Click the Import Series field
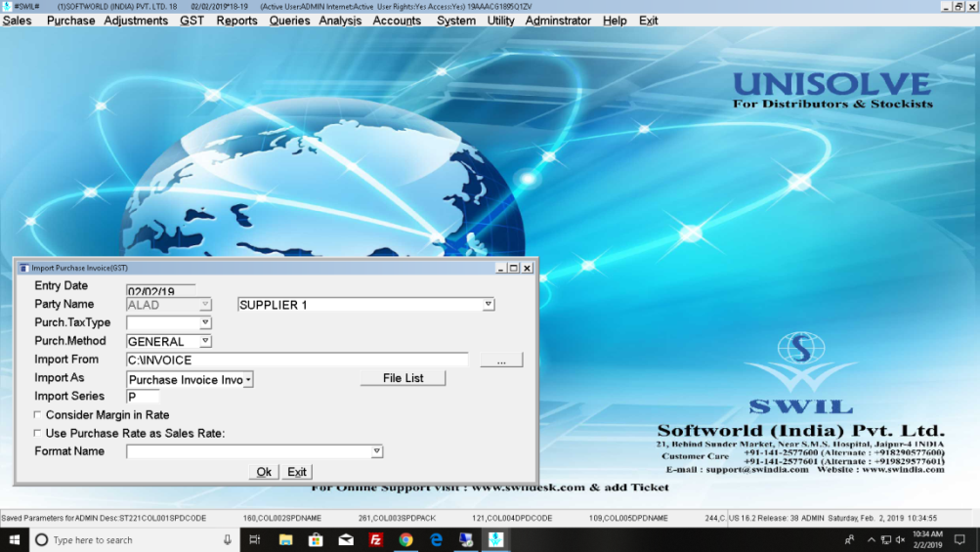 143,397
